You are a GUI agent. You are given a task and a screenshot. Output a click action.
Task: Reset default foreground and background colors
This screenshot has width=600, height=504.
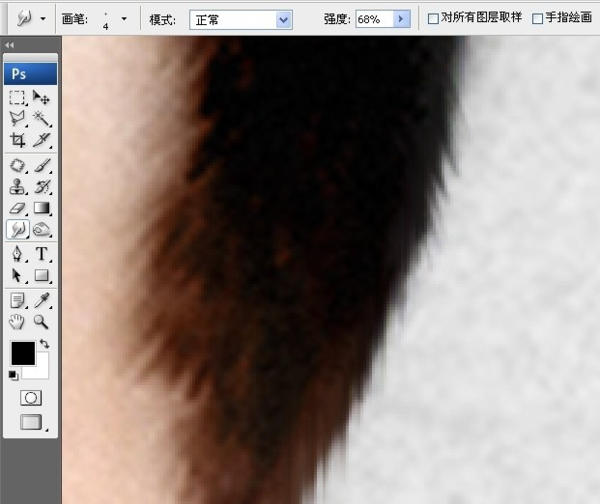(x=13, y=376)
